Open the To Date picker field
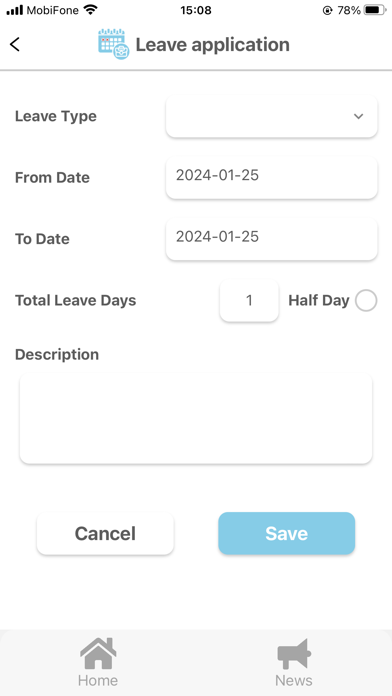This screenshot has width=392, height=696. pyautogui.click(x=272, y=238)
